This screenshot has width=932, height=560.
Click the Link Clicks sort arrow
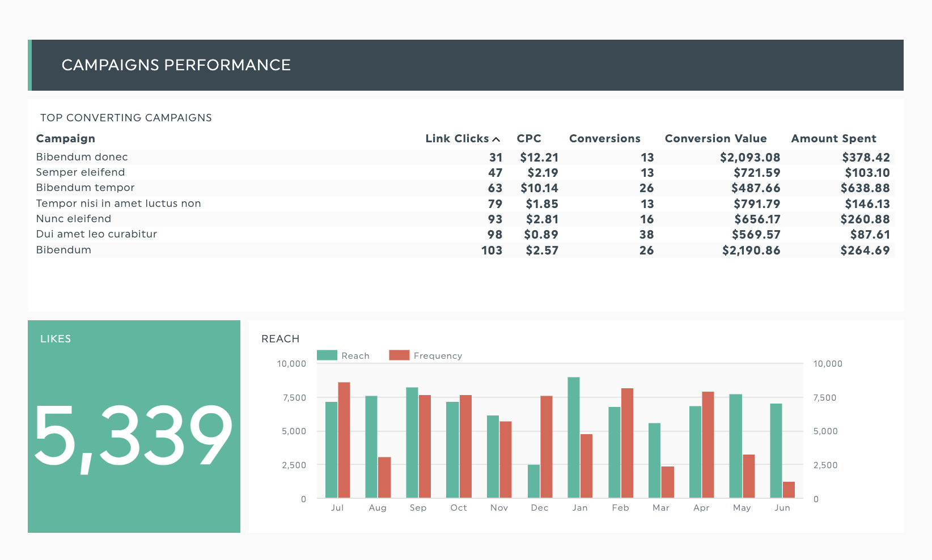(x=496, y=139)
